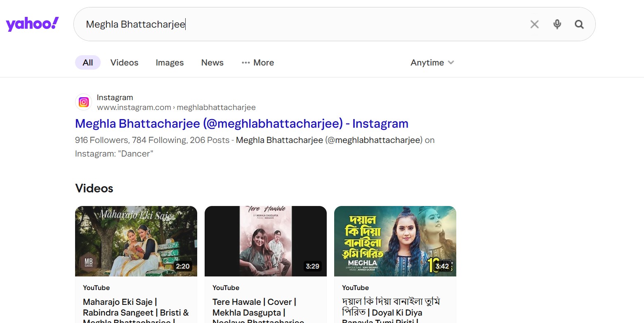Click the Instagram favicon icon

pos(84,102)
